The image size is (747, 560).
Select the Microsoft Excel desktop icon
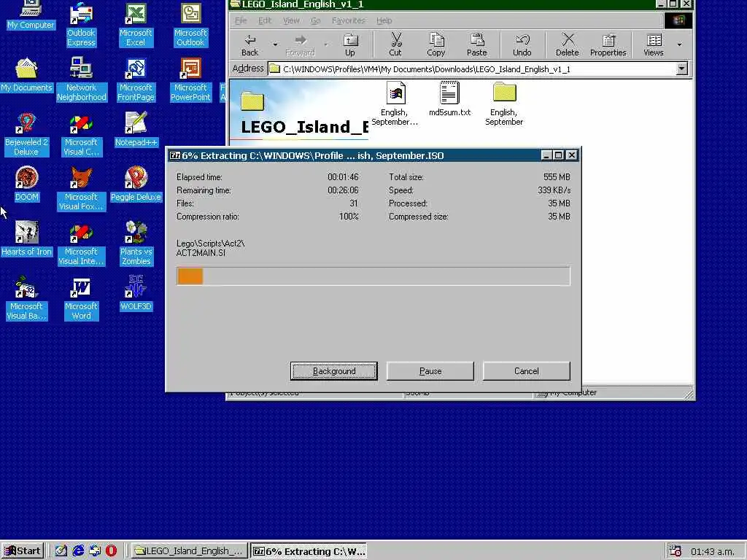(x=136, y=24)
